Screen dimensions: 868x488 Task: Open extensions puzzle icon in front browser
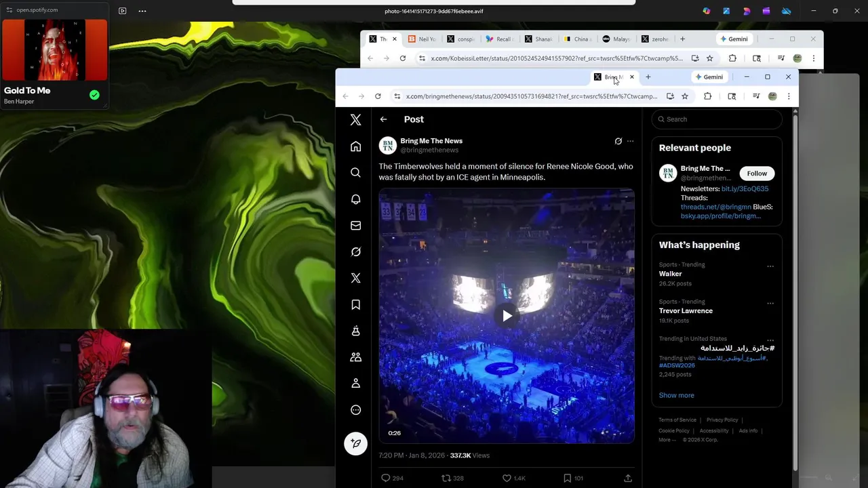[707, 96]
